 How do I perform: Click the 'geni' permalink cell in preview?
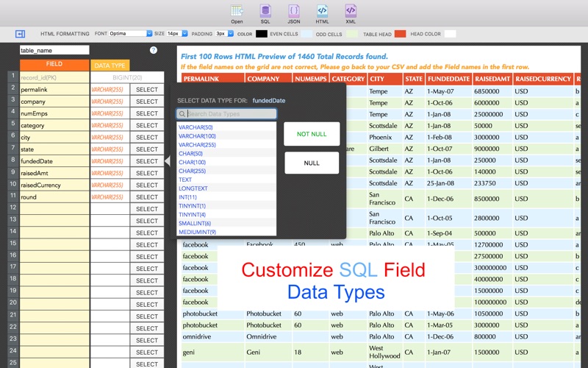[213, 353]
